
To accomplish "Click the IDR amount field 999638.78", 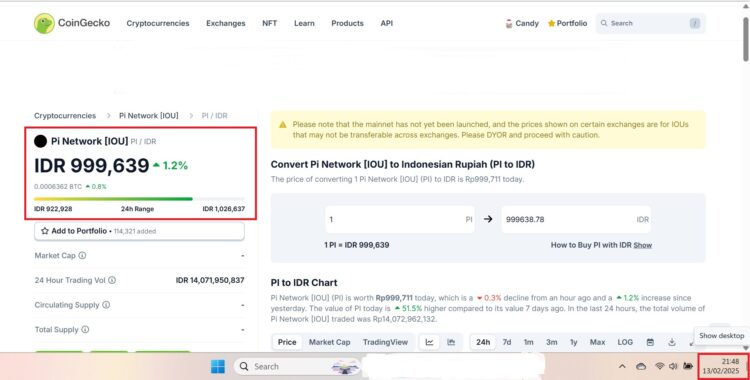I will coord(576,219).
